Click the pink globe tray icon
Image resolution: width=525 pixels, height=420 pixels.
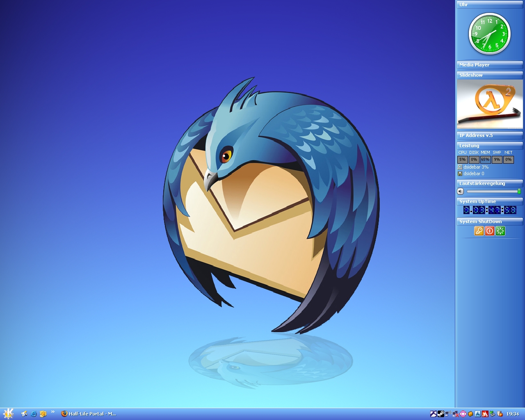tap(463, 414)
